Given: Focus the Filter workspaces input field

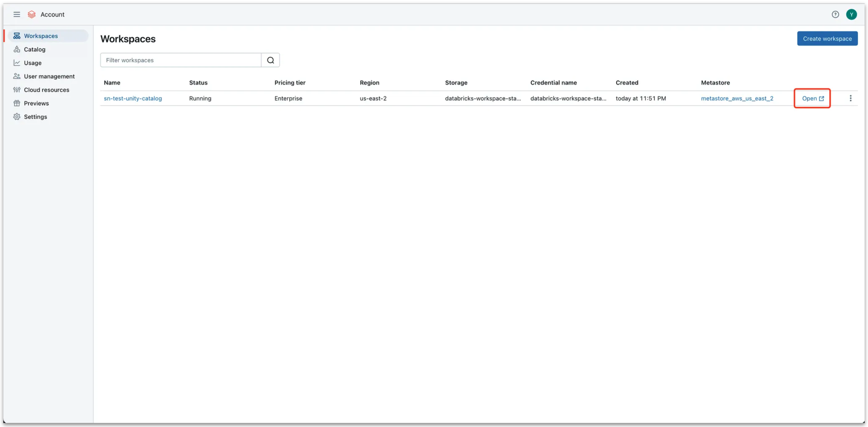Looking at the screenshot, I should (x=181, y=60).
